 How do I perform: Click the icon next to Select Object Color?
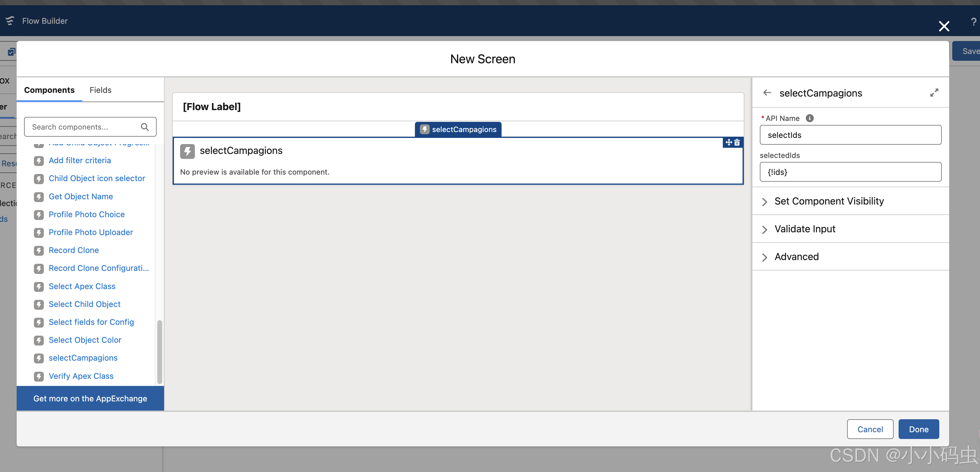pos(39,340)
